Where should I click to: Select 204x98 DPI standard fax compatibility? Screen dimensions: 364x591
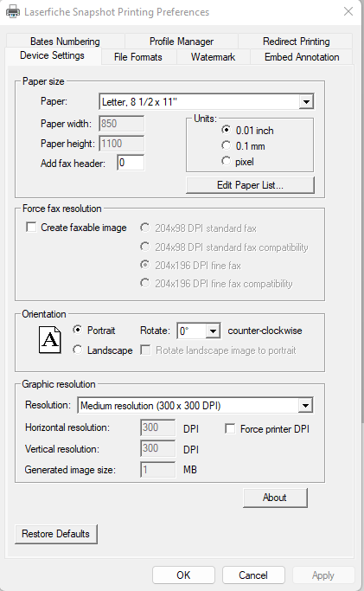coord(224,247)
